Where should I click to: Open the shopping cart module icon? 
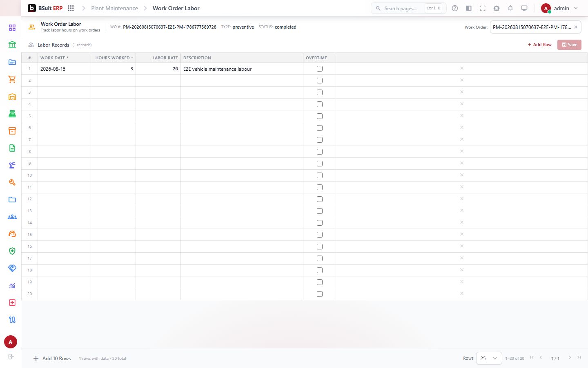[x=12, y=79]
